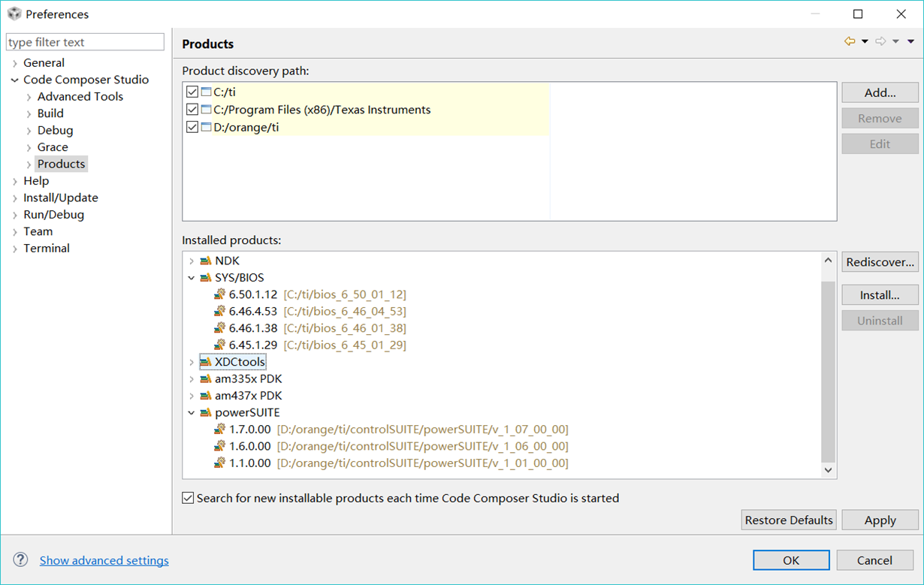Open the Show advanced settings link
Viewport: 924px width, 585px height.
click(x=104, y=560)
